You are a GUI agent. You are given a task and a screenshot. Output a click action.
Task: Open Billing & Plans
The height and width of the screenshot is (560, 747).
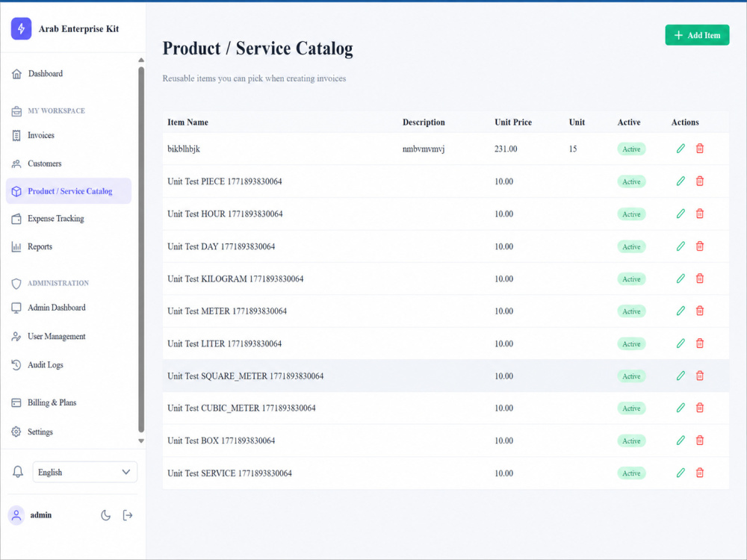[68, 403]
